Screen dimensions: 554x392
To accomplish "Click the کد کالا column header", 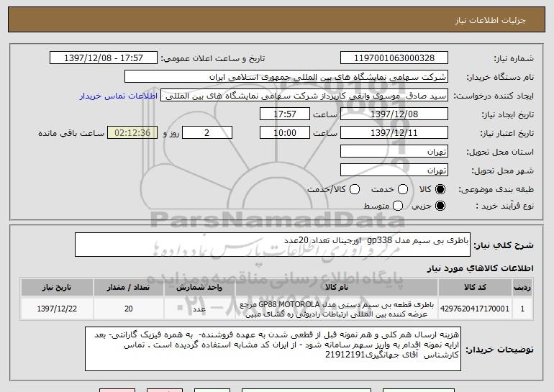I will tap(475, 288).
